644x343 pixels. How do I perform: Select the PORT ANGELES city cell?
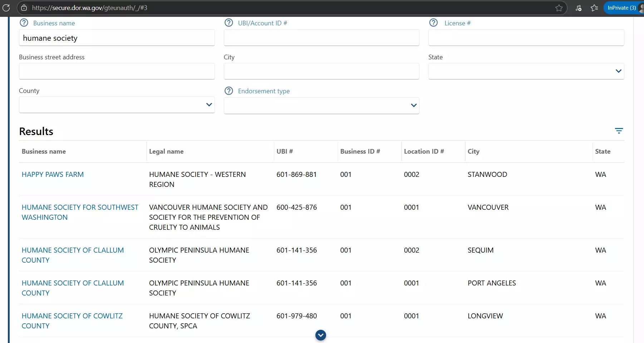[492, 283]
